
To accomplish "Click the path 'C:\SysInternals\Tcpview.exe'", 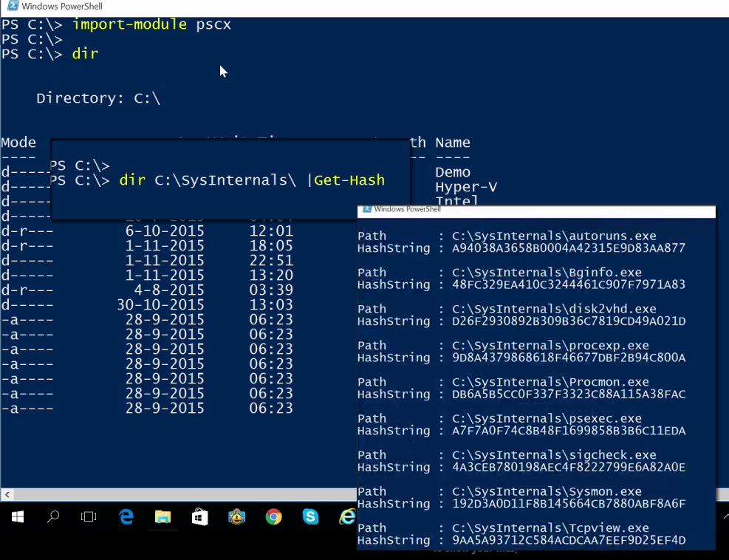I will pos(550,528).
